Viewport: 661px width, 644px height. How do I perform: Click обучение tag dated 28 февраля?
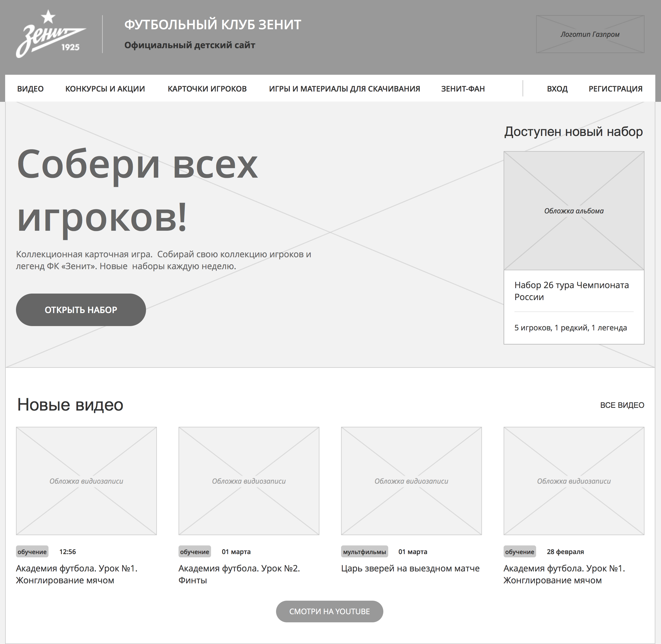click(x=519, y=552)
